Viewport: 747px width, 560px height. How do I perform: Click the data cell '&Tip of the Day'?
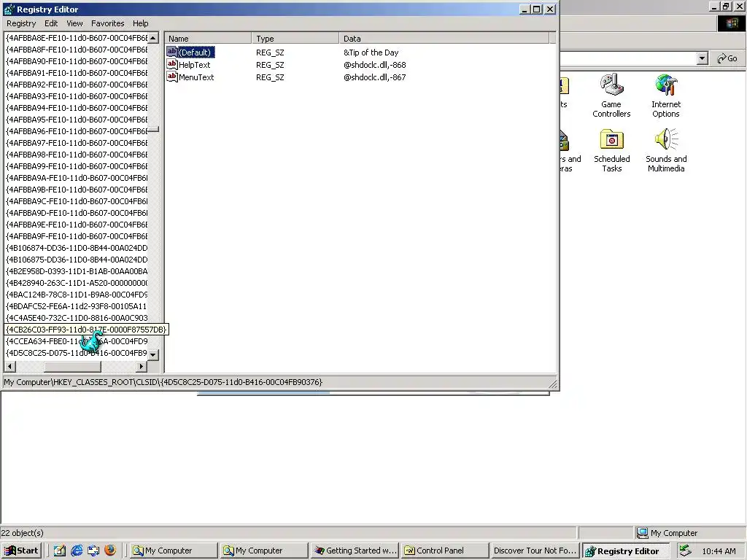pos(371,52)
